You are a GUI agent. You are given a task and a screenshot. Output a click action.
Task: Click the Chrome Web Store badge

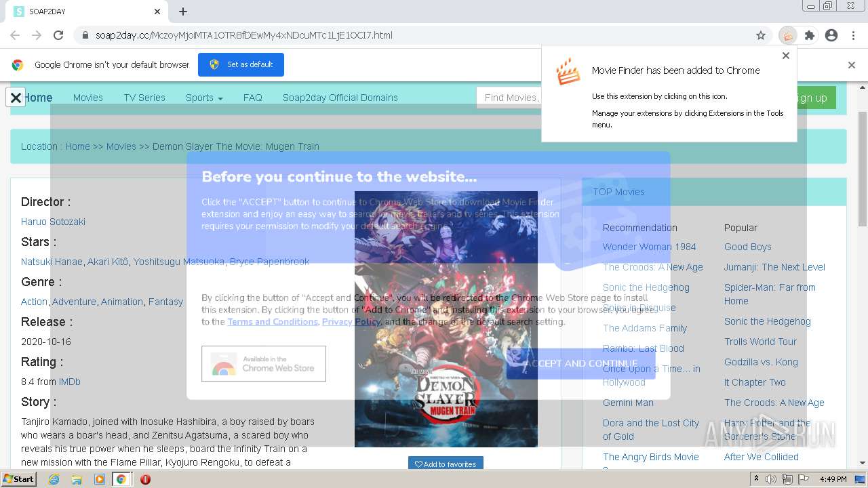(264, 364)
